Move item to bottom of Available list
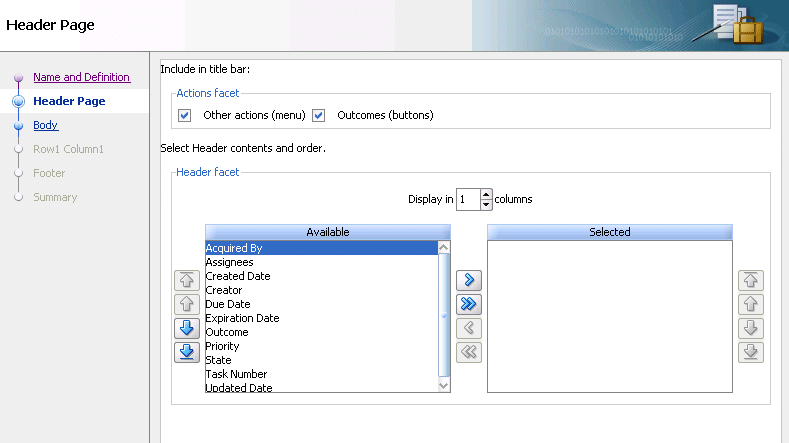789x443 pixels. (187, 352)
